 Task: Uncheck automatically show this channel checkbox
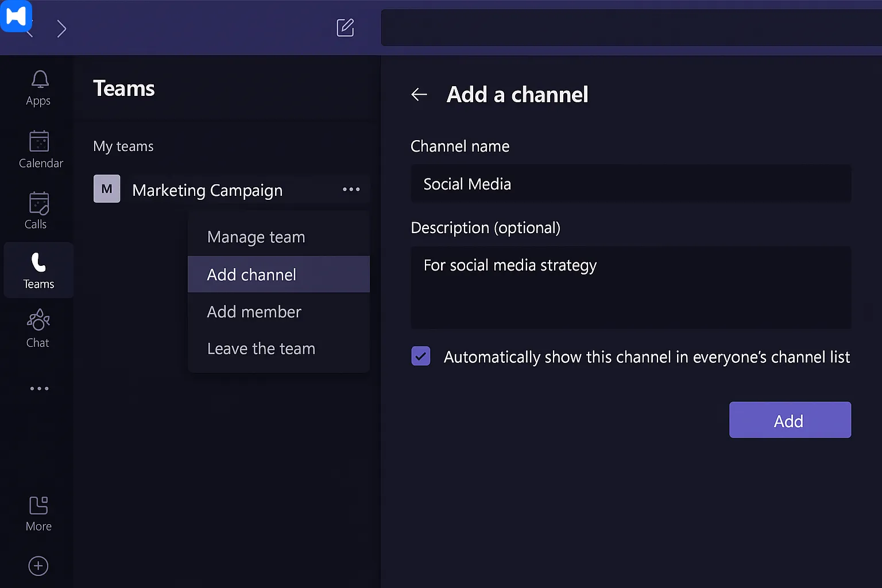point(421,357)
